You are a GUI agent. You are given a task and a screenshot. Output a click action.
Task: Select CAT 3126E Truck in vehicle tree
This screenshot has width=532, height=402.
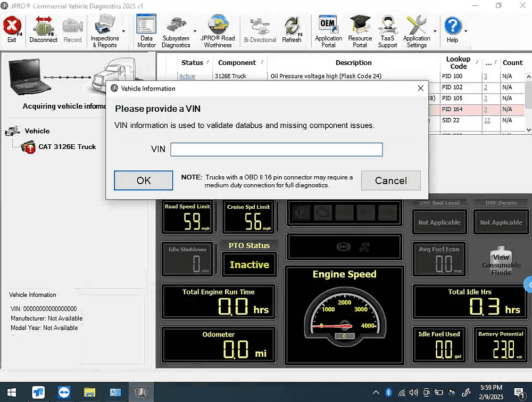(x=67, y=146)
